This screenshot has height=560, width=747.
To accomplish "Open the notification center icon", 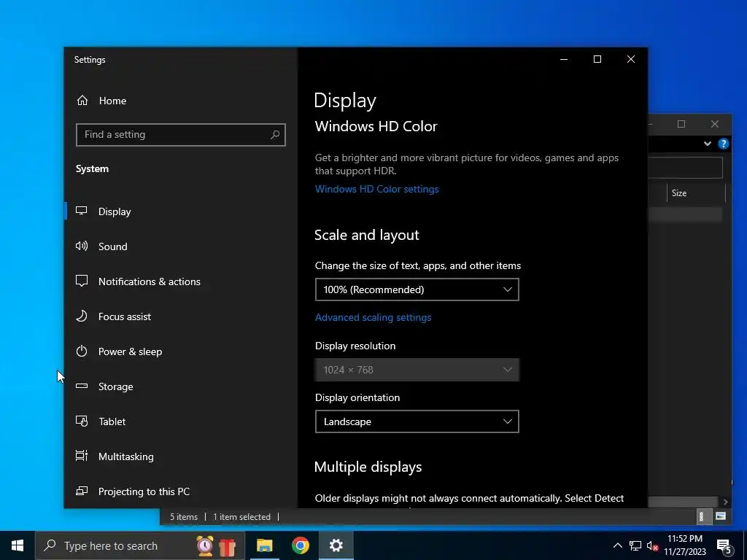I will [x=724, y=547].
